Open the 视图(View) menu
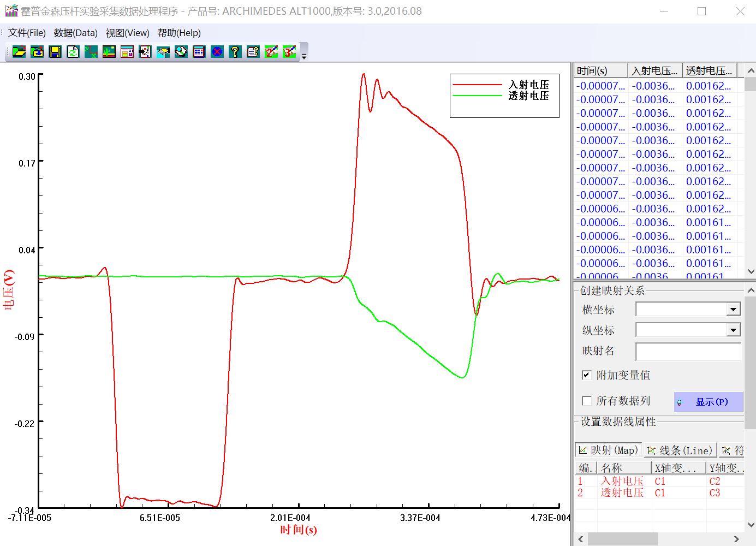Image resolution: width=756 pixels, height=546 pixels. (128, 33)
